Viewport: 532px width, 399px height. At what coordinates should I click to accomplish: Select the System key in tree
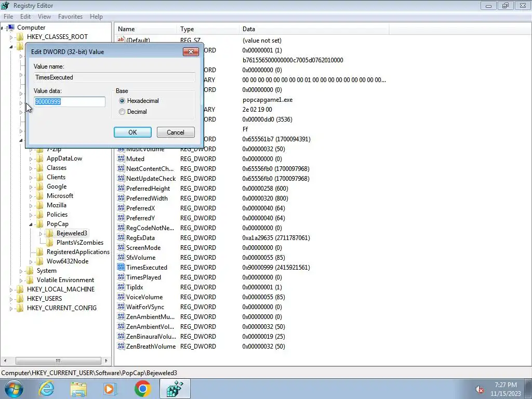46,271
